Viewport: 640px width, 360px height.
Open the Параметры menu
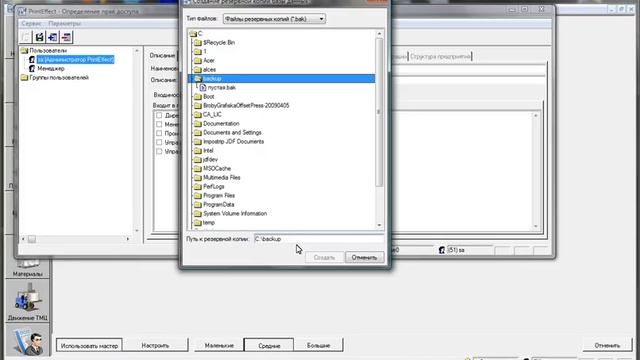click(x=64, y=24)
